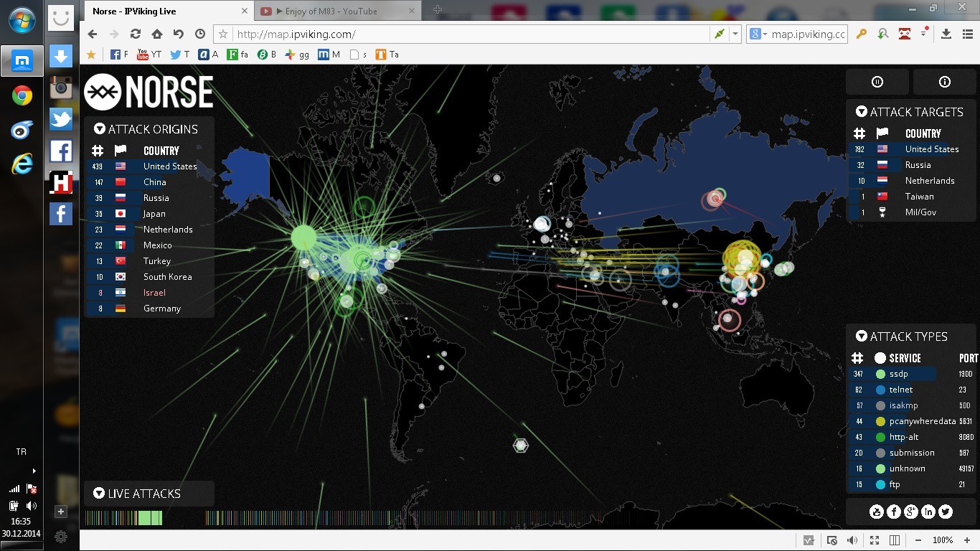The image size is (980, 551).
Task: Open search engine selector dropdown
Action: (758, 34)
